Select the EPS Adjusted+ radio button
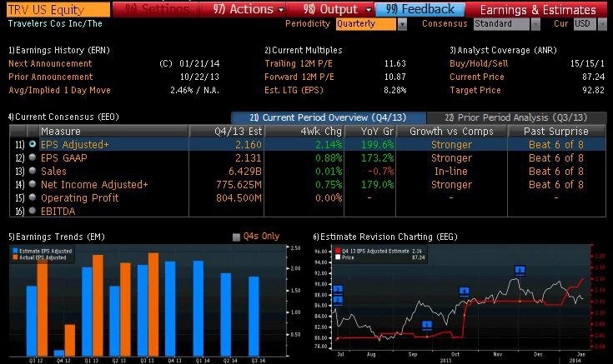This screenshot has height=364, width=613. click(33, 144)
